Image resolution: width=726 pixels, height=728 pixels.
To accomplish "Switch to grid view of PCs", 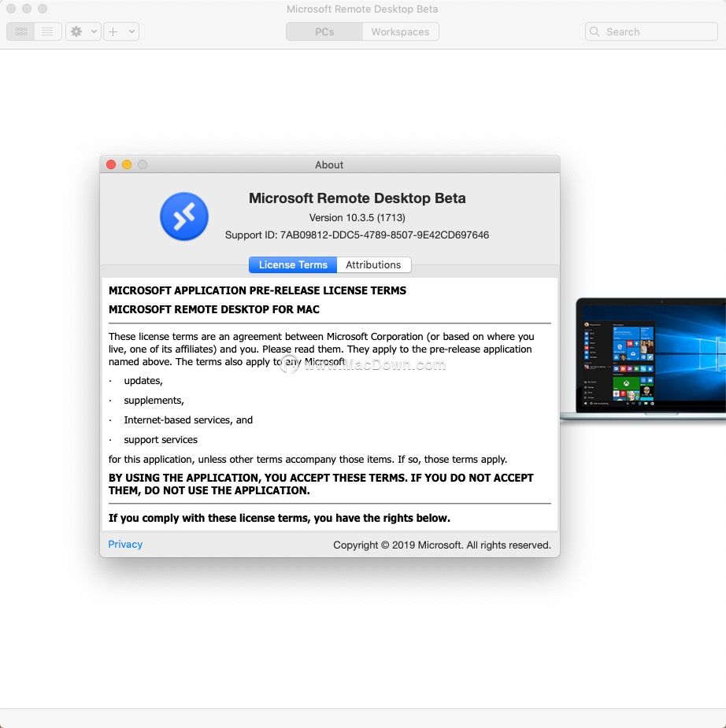I will pos(21,31).
